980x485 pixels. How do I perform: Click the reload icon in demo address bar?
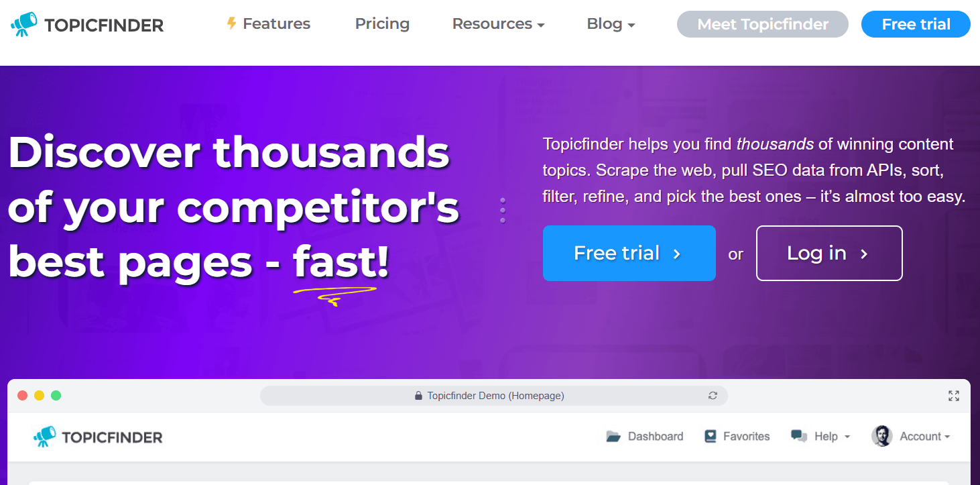pyautogui.click(x=713, y=396)
